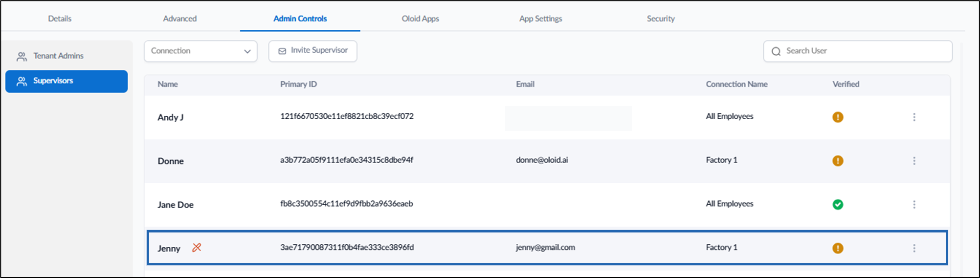Open the three-dot menu for Donne
Viewport: 980px width, 278px height.
[x=914, y=161]
